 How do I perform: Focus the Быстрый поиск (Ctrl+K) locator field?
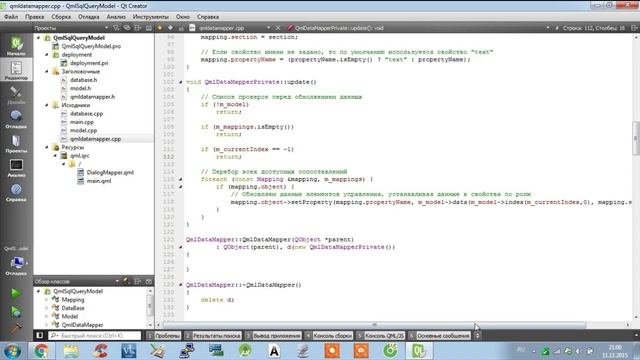95,336
